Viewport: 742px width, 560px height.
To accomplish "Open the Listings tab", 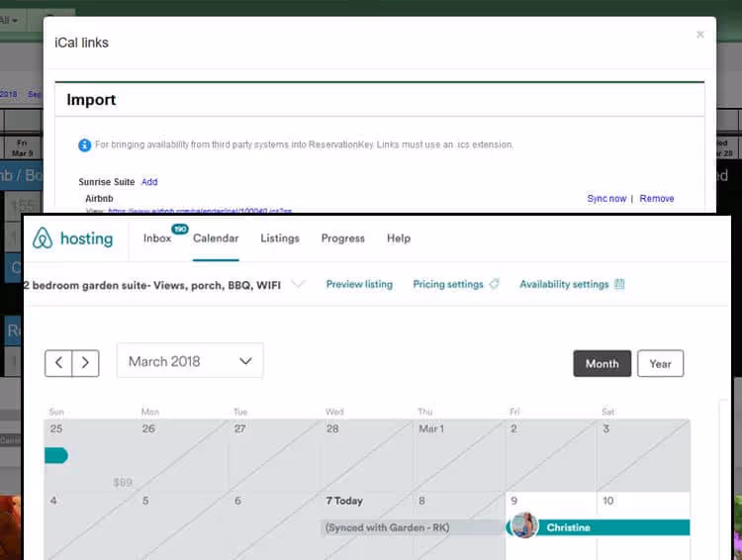I will click(x=280, y=238).
